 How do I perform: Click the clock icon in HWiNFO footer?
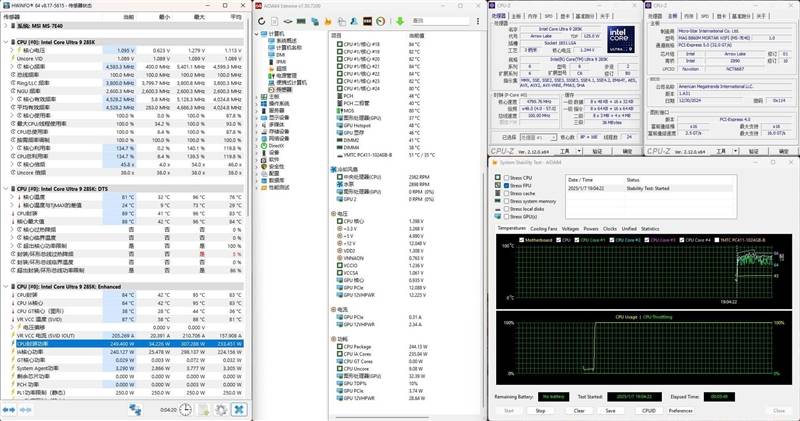click(x=186, y=409)
